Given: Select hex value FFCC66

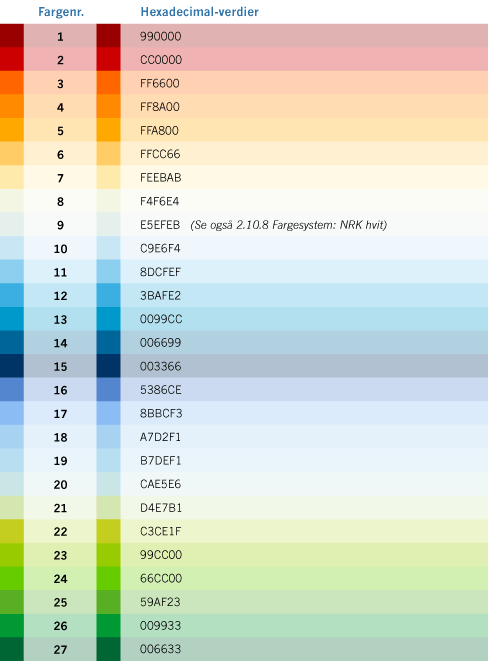Looking at the screenshot, I should click(x=160, y=155).
